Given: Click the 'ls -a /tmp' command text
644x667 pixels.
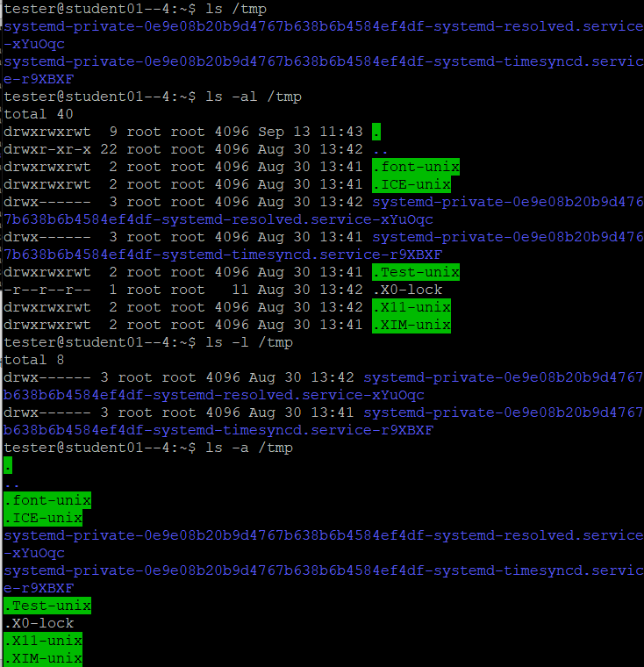Looking at the screenshot, I should (x=249, y=448).
